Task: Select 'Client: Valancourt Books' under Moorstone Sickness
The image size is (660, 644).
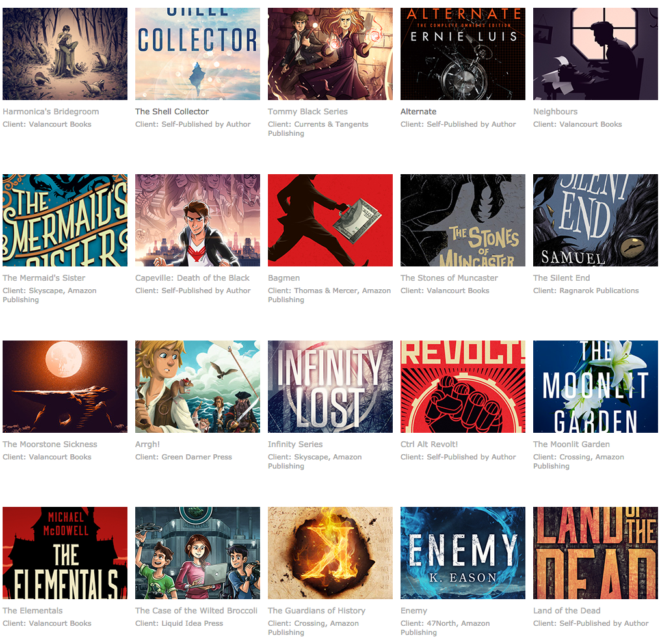Action: coord(47,457)
